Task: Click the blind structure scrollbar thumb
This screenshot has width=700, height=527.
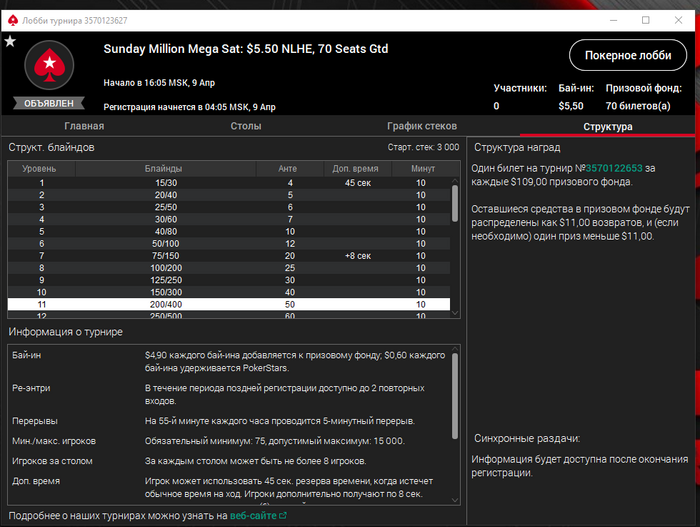Action: 455,203
